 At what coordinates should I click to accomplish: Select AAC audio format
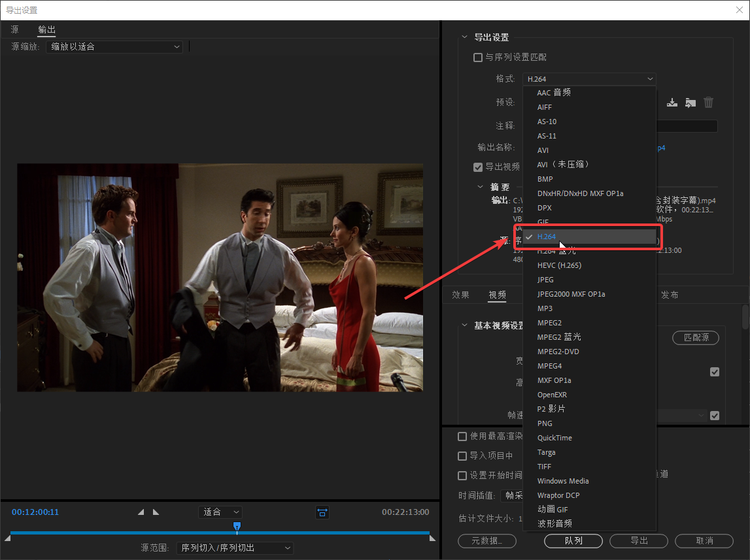(x=589, y=93)
